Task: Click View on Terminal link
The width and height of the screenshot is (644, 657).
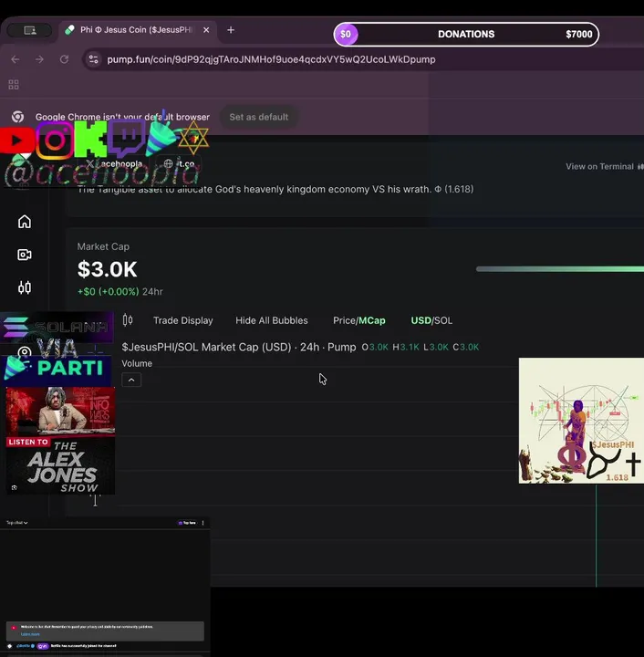Action: [604, 166]
